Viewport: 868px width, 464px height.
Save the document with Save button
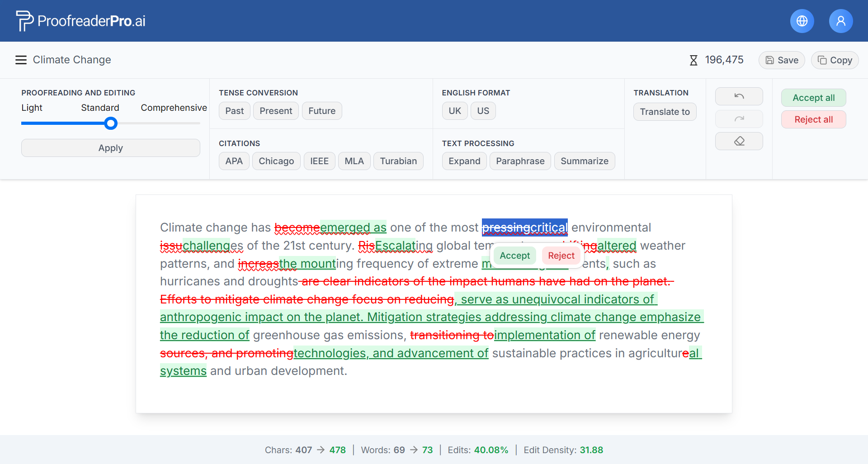click(781, 60)
